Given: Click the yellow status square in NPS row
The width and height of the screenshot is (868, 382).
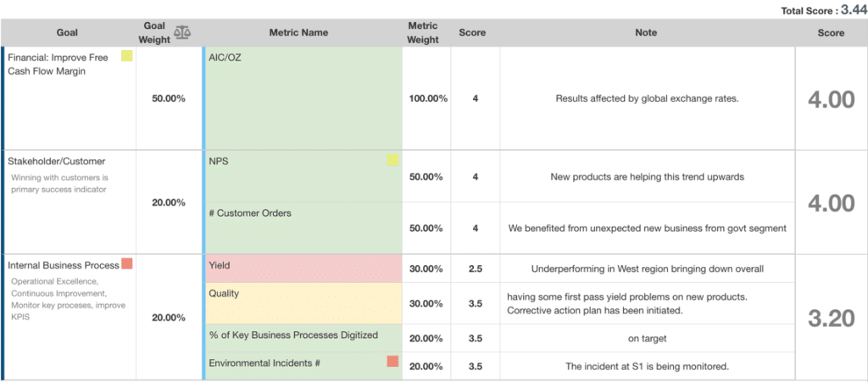Looking at the screenshot, I should click(392, 160).
